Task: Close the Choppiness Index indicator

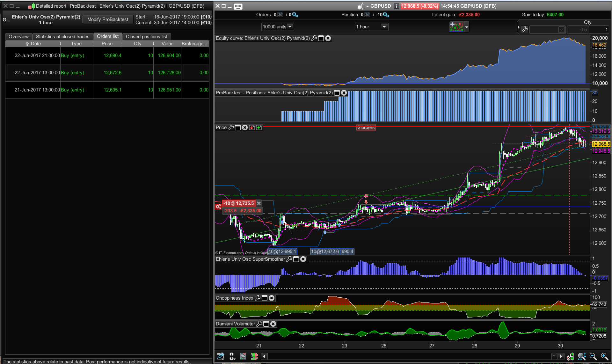Action: pyautogui.click(x=272, y=298)
